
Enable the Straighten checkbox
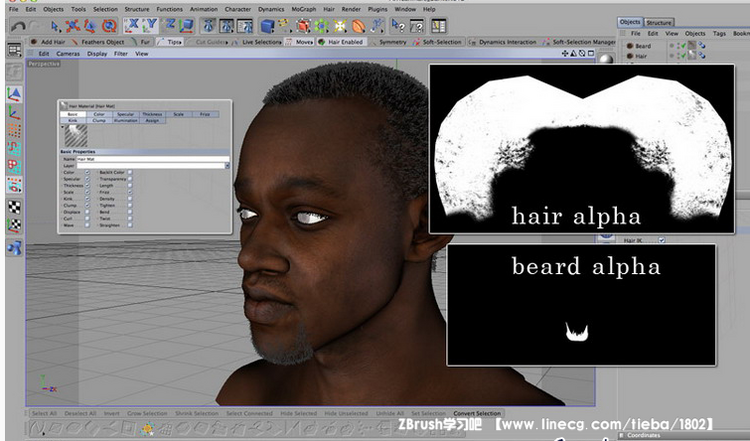tap(130, 225)
